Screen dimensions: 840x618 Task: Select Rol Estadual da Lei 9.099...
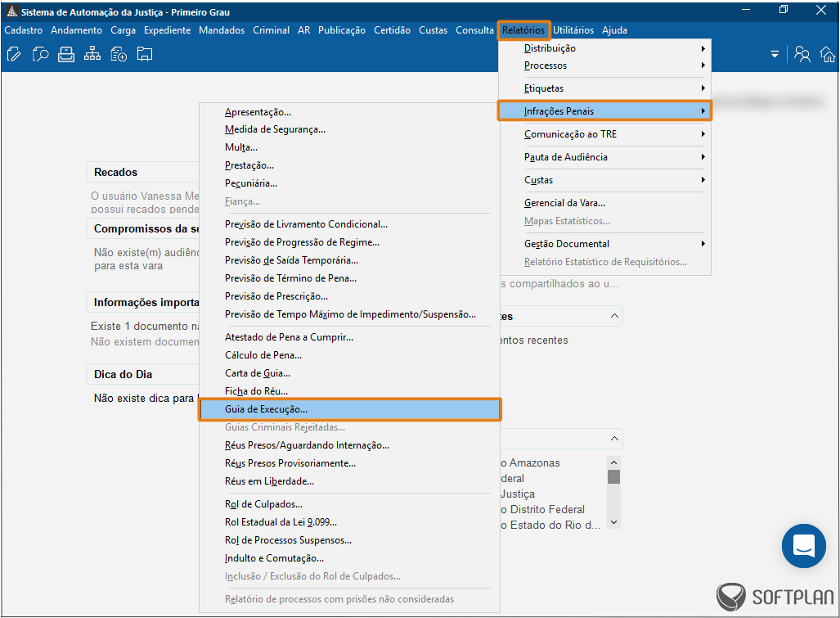coord(349,522)
